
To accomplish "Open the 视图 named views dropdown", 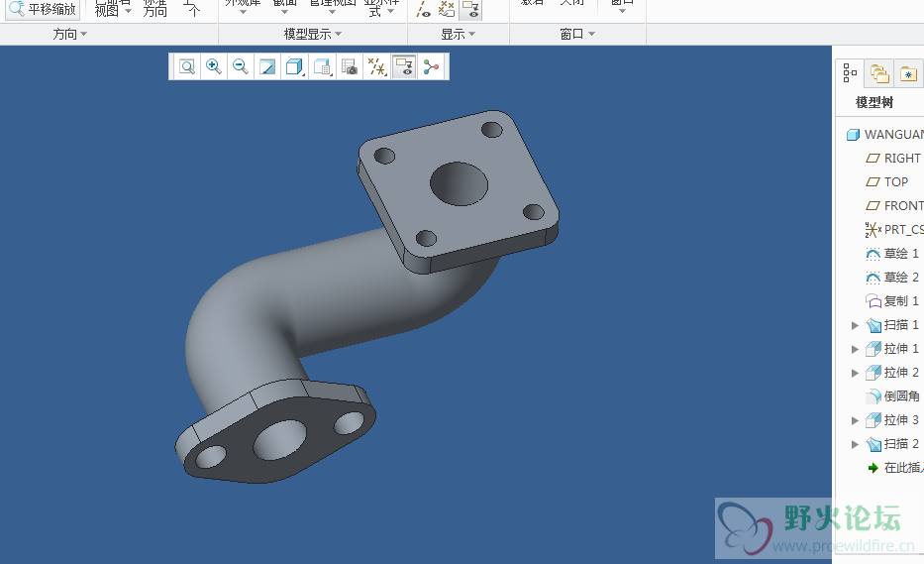I will [x=113, y=10].
